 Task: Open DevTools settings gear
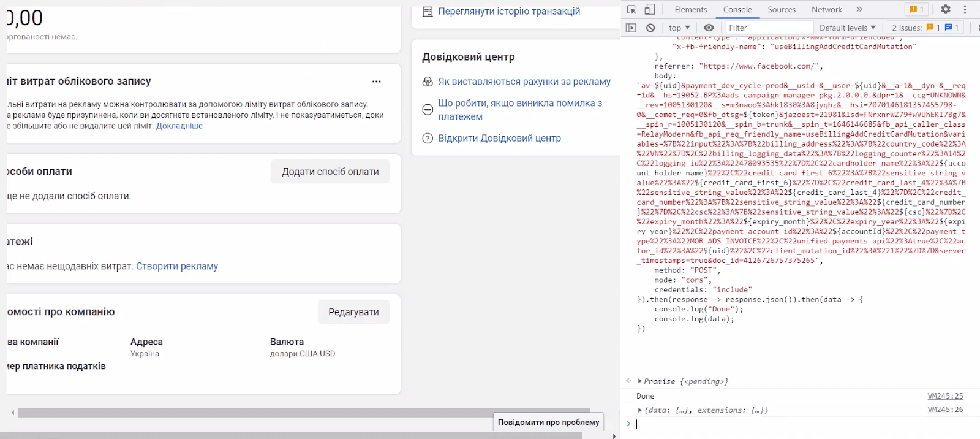pos(946,9)
